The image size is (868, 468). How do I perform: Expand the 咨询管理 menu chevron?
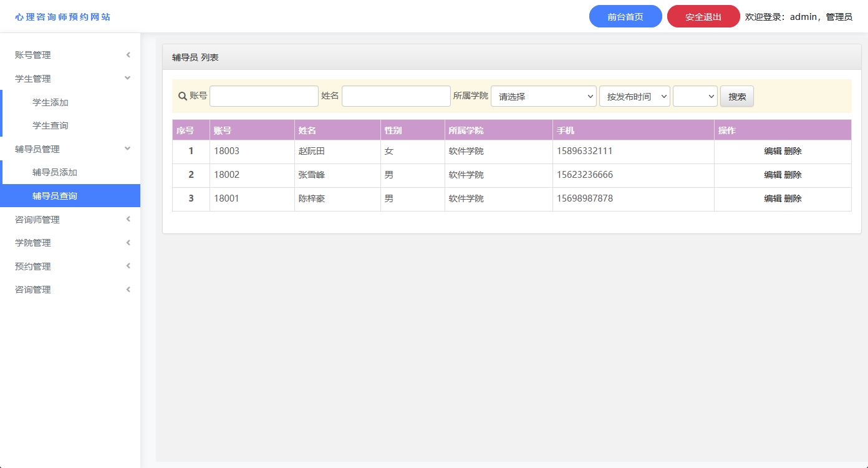[x=128, y=290]
